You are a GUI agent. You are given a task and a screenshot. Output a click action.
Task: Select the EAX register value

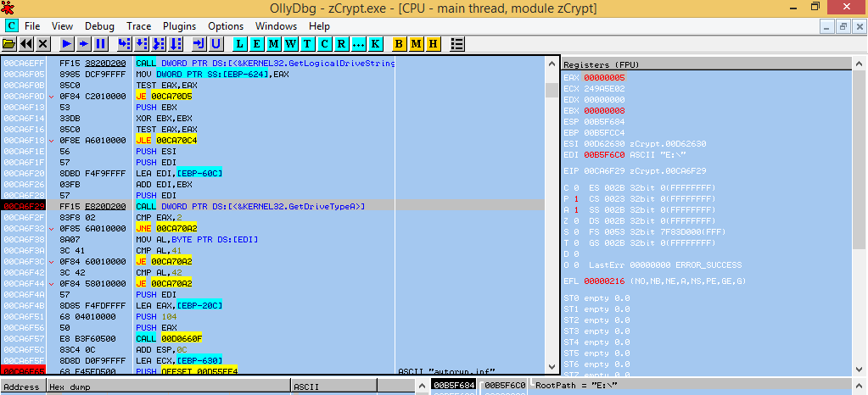[604, 77]
